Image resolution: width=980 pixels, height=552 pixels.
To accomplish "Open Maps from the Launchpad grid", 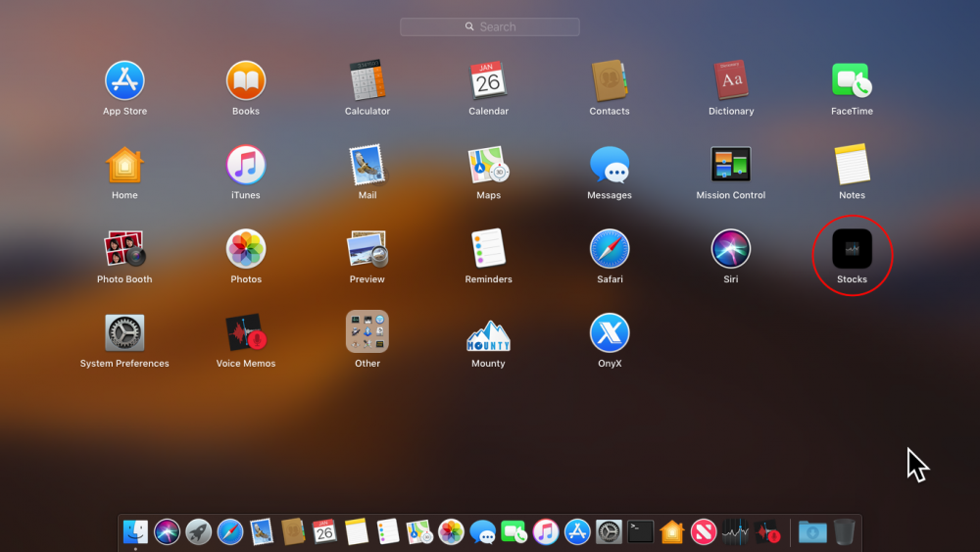I will (x=488, y=165).
